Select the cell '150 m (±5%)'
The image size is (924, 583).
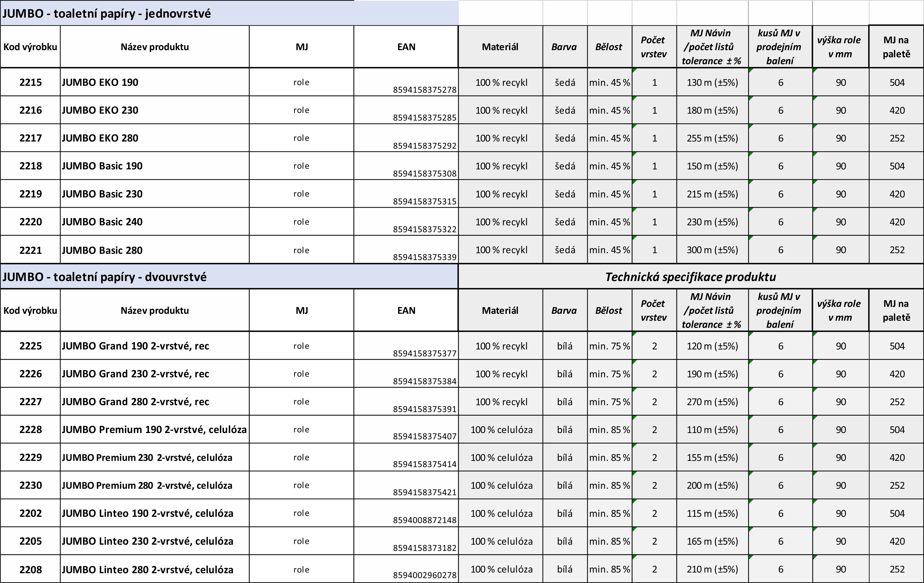point(713,166)
